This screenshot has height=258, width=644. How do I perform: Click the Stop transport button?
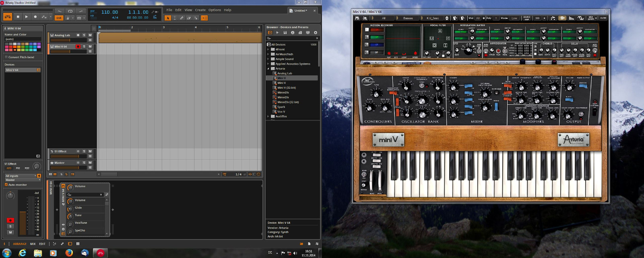coord(18,17)
